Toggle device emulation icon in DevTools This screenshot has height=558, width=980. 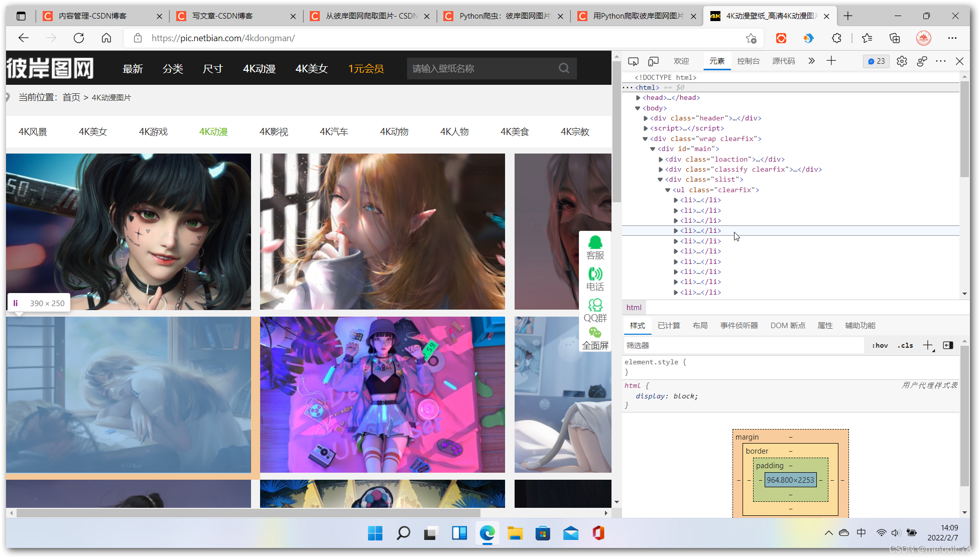(x=653, y=61)
